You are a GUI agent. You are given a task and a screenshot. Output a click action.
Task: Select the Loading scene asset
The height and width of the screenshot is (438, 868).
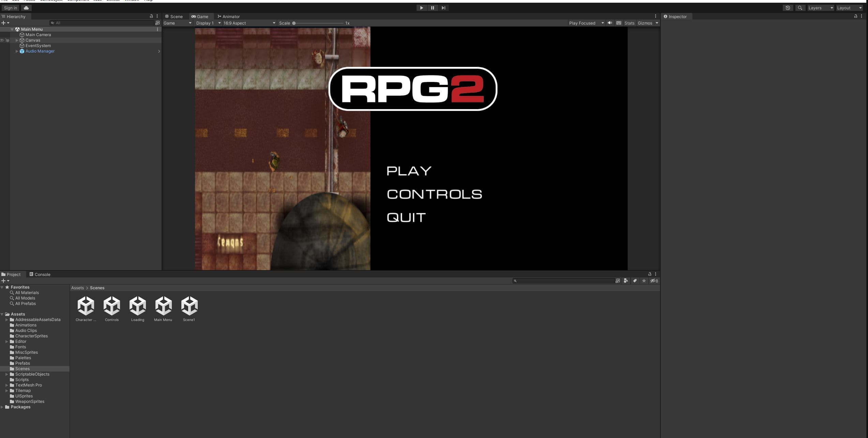pos(138,308)
